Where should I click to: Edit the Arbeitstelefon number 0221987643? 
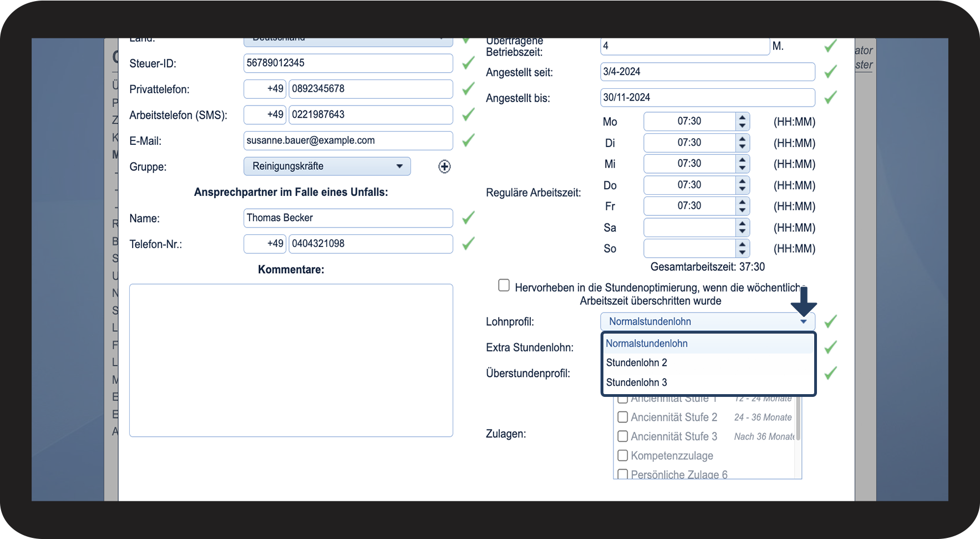pyautogui.click(x=371, y=115)
